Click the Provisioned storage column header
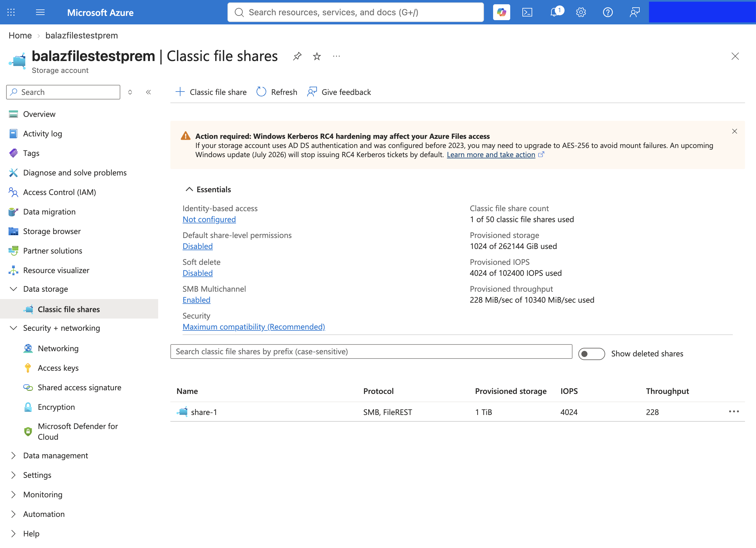This screenshot has height=548, width=756. click(511, 391)
